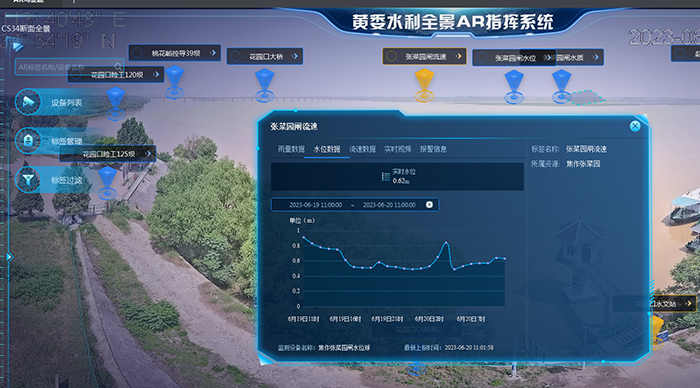This screenshot has height=388, width=700.
Task: Select the blue 张菜园闸水位 map marker
Action: [514, 86]
